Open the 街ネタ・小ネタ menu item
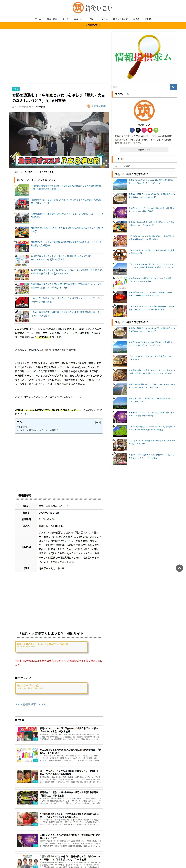 point(121,19)
